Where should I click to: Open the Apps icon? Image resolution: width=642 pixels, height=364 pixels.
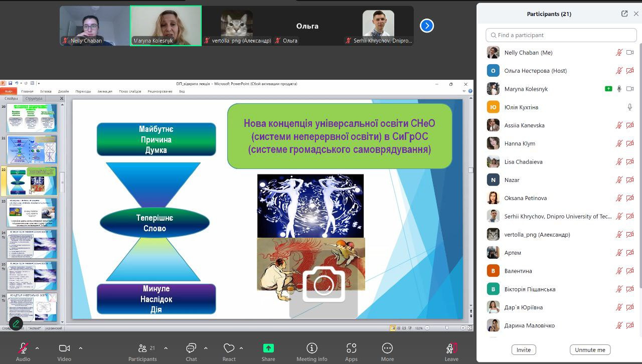pyautogui.click(x=351, y=348)
